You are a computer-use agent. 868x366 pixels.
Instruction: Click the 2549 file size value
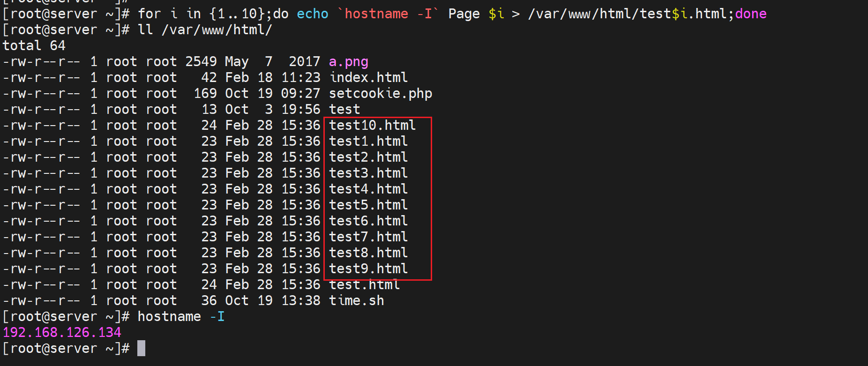click(201, 62)
